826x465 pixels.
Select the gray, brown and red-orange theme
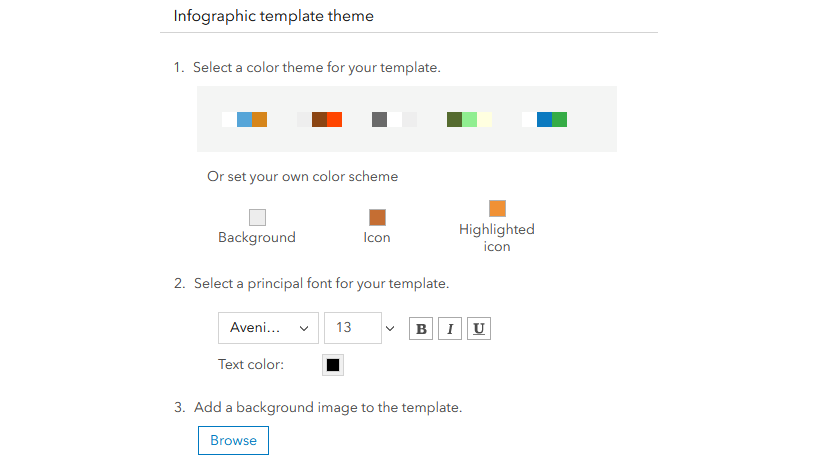tap(320, 120)
